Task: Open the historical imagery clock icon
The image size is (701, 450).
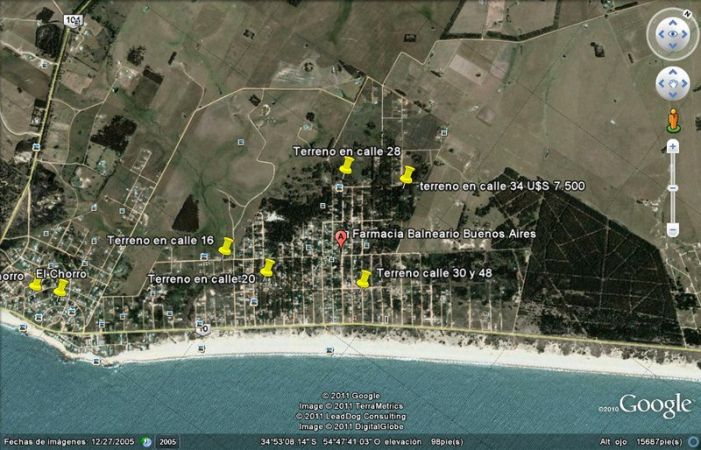Action: pos(146,441)
